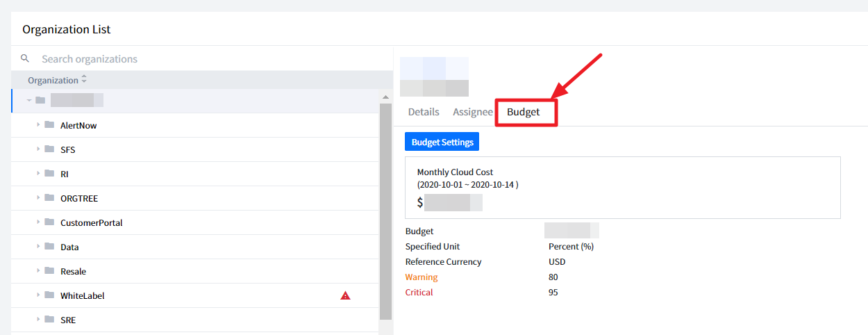Click the Data folder icon
The image size is (868, 335).
(49, 247)
